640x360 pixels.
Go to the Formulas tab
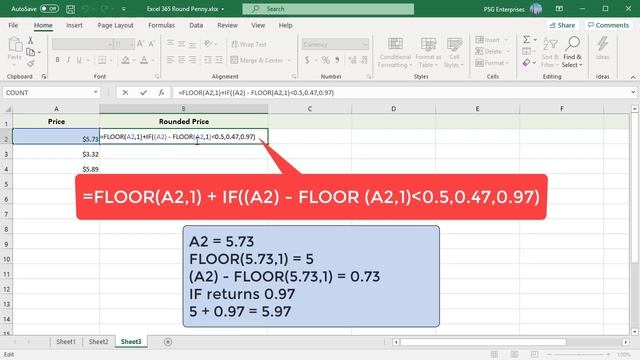click(x=161, y=25)
